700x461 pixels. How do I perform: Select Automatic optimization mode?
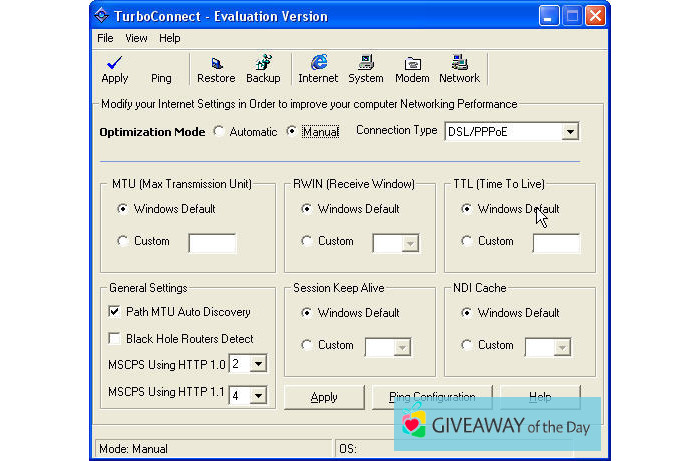point(217,132)
